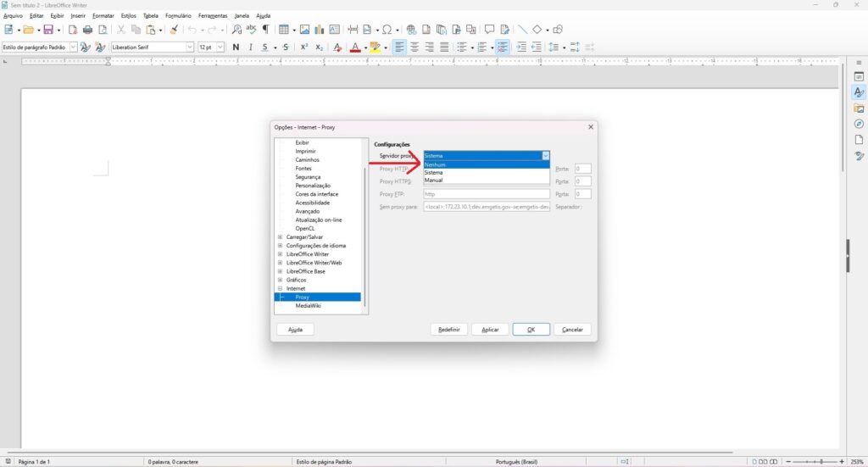This screenshot has height=467, width=868.
Task: Click the Print icon in toolbar
Action: point(87,30)
